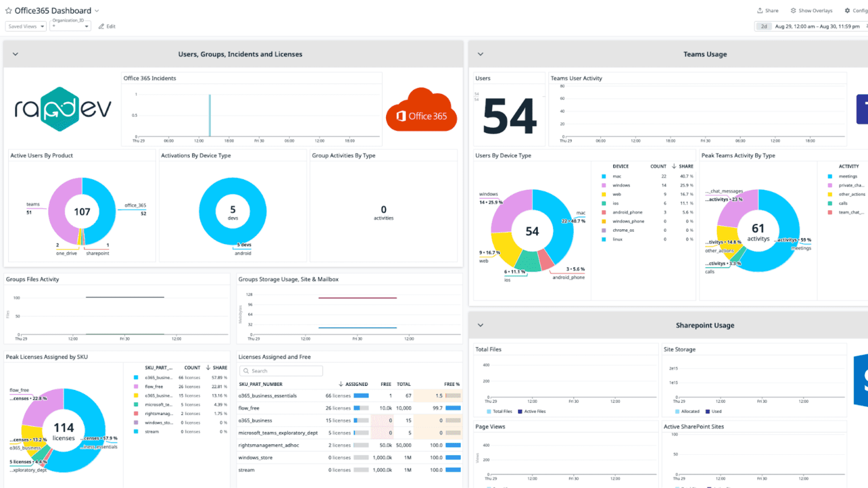Select the microsoft_teams_exploratory_dept row
Viewport: 868px width, 488px height.
349,433
